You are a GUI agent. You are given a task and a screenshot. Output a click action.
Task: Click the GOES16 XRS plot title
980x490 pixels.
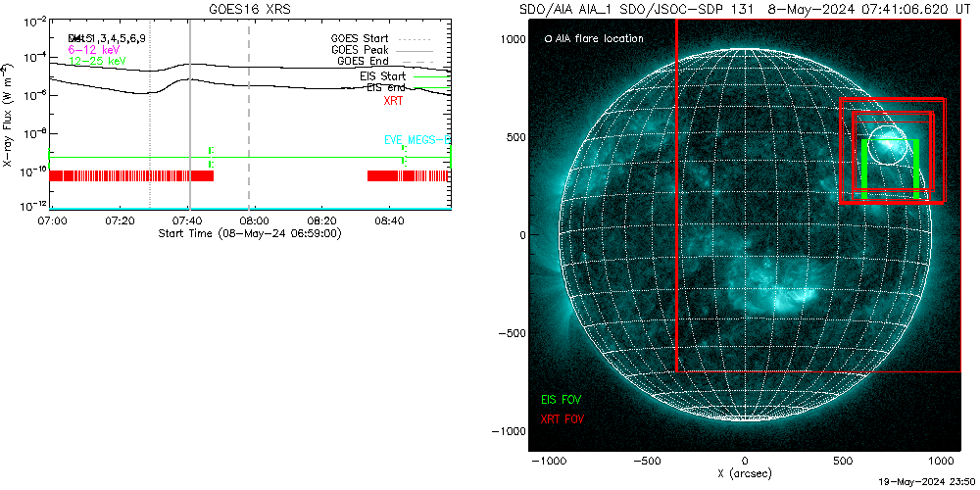(250, 10)
